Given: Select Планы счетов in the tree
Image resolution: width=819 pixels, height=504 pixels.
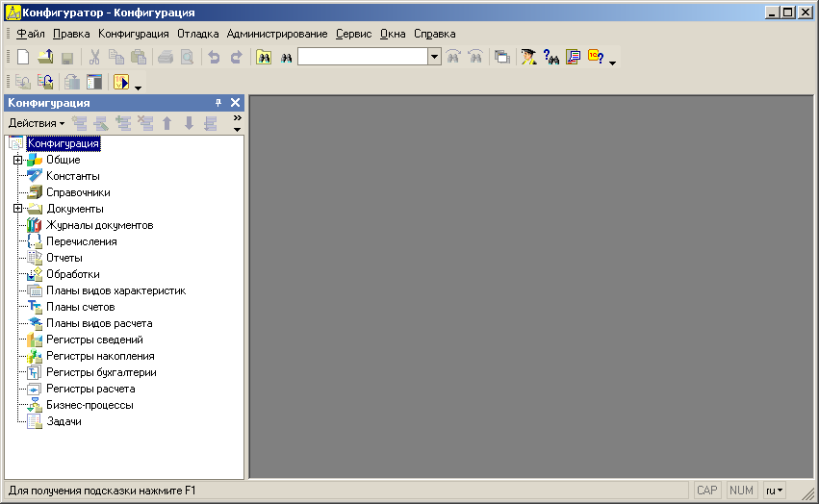Looking at the screenshot, I should (x=81, y=307).
